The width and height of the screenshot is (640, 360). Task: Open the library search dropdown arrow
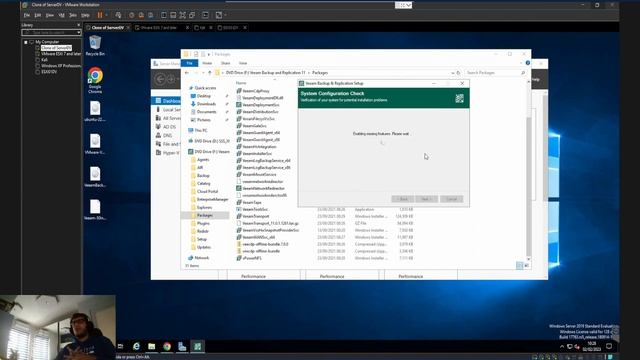(78, 32)
